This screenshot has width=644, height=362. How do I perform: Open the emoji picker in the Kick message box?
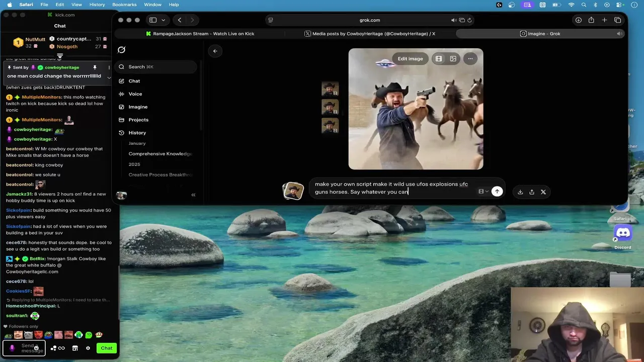[x=37, y=348]
